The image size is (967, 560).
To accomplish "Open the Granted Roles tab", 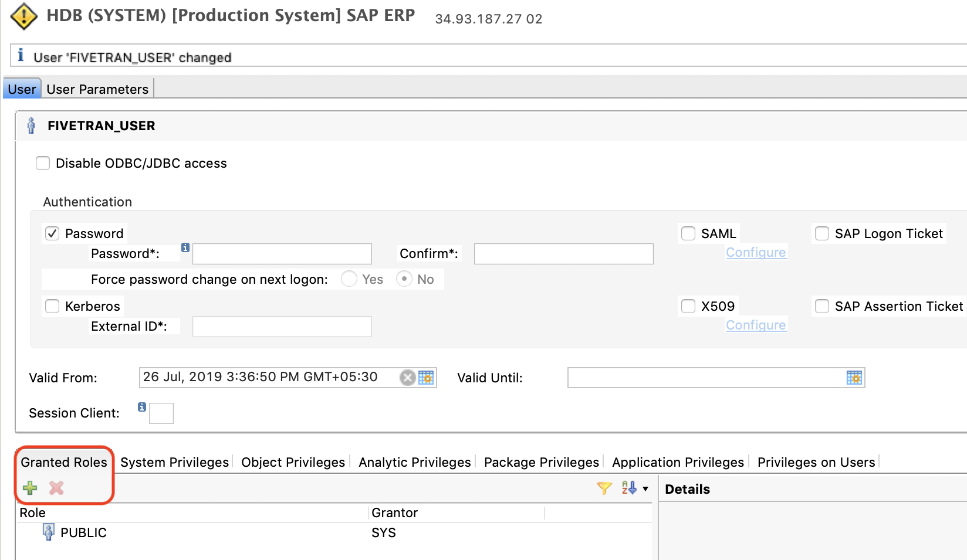I will (x=64, y=462).
